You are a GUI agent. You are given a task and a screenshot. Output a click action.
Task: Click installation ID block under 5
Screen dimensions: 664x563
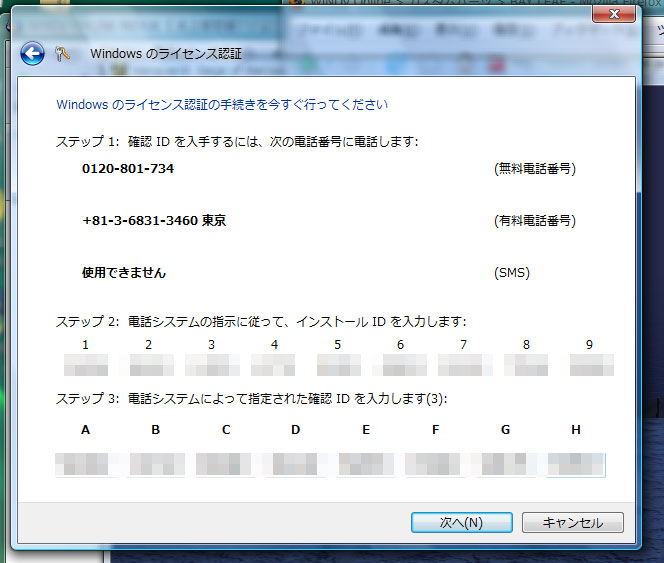click(x=338, y=365)
